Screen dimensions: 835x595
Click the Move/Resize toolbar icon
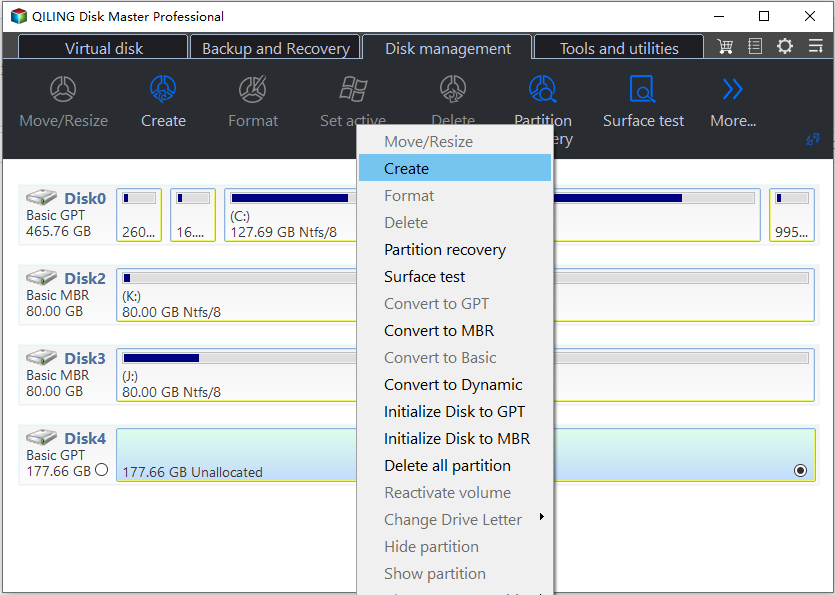[63, 88]
